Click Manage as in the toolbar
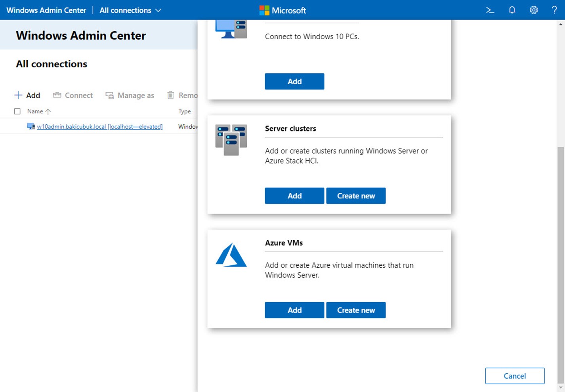Screen dimensions: 565x392 (x=130, y=95)
